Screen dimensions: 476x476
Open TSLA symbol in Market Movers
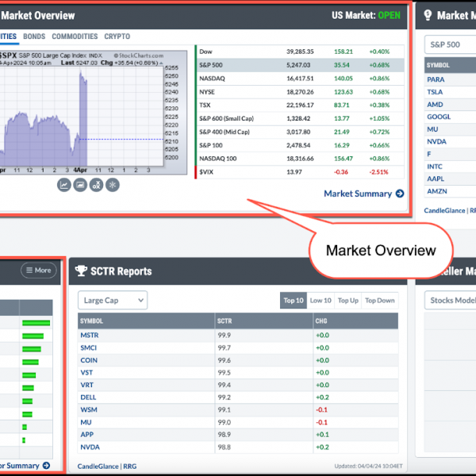435,92
